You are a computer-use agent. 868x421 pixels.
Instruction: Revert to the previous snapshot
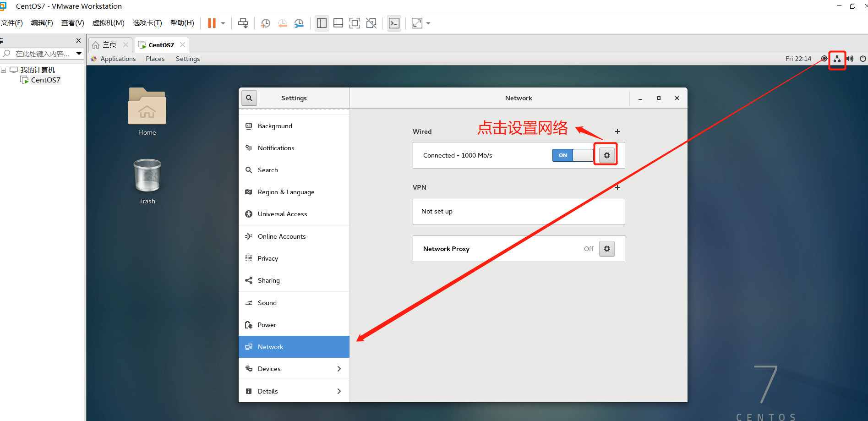(283, 23)
